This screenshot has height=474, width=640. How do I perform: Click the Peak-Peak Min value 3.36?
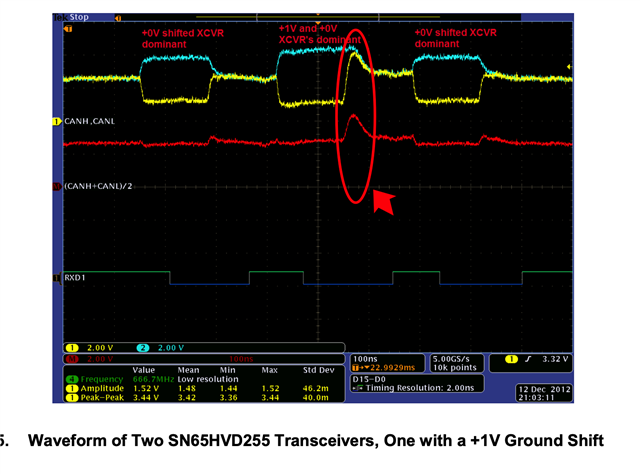click(229, 397)
